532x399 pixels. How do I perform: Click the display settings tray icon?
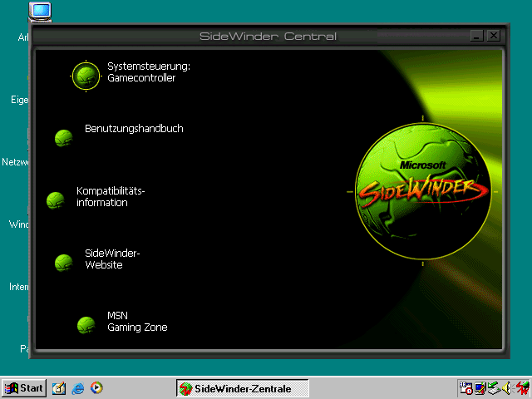(480, 388)
